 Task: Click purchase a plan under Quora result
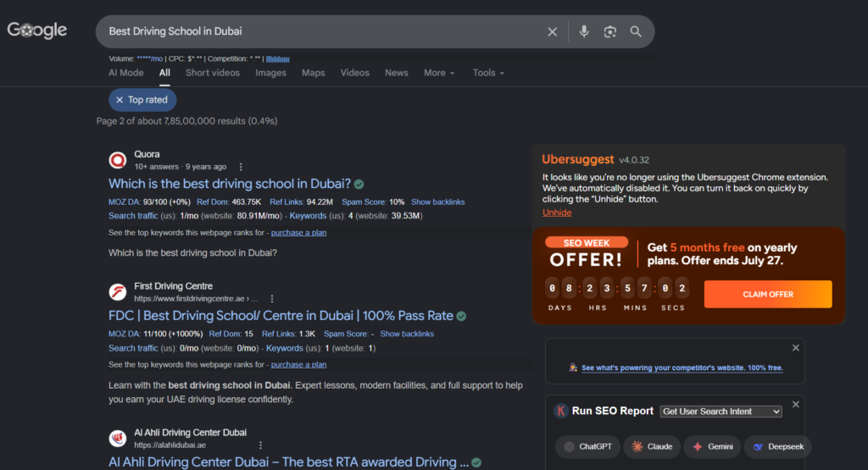(298, 233)
